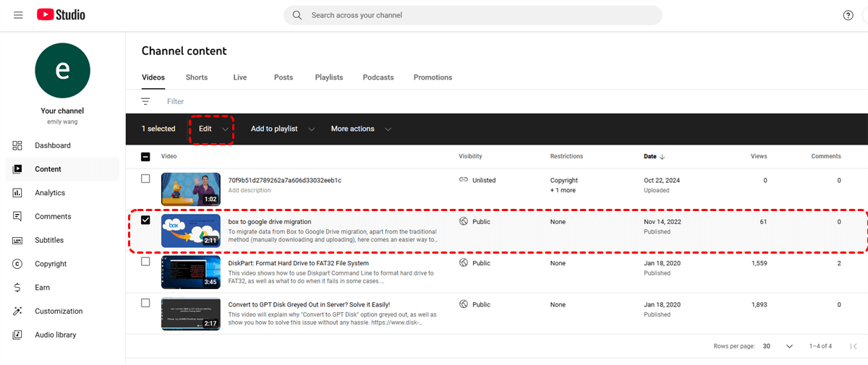Click the More actions button

coord(352,129)
